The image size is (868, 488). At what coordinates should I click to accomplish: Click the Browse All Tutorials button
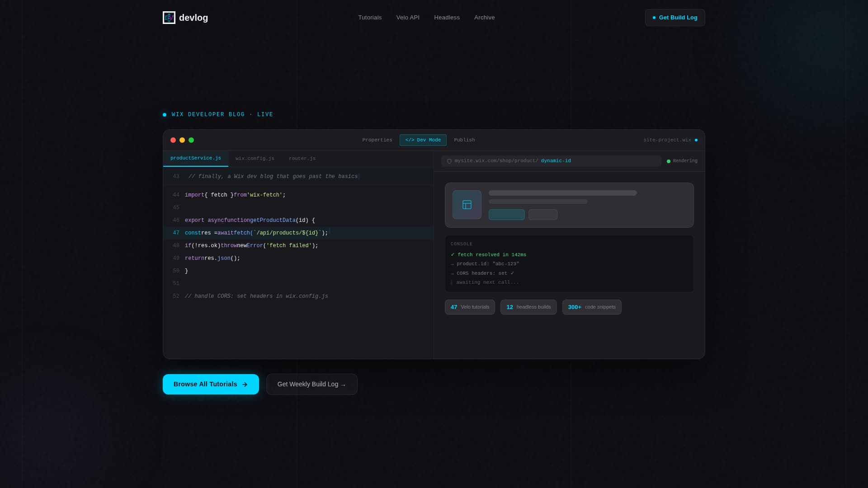tap(211, 384)
